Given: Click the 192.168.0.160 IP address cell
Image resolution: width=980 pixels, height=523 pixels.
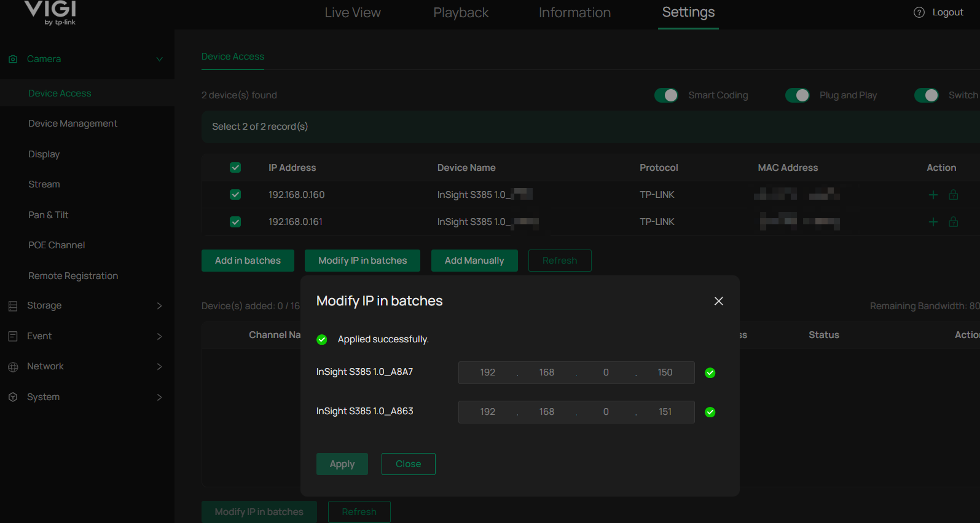Looking at the screenshot, I should pyautogui.click(x=296, y=195).
